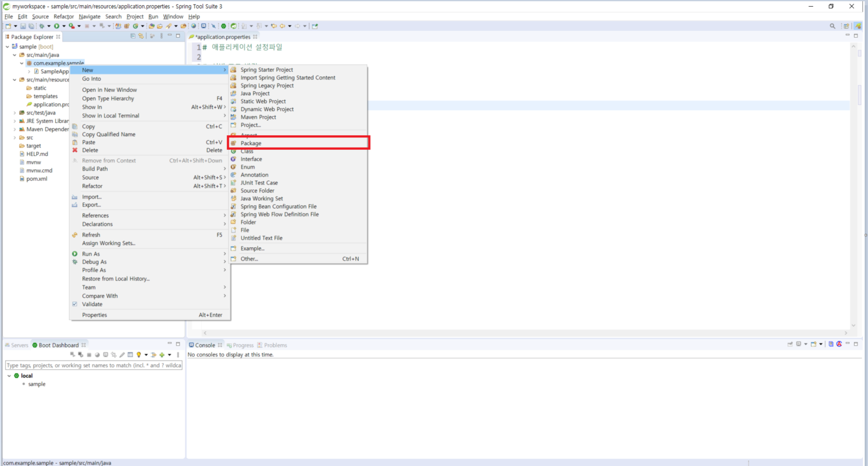Image resolution: width=868 pixels, height=466 pixels.
Task: Maximize the Console view
Action: click(856, 344)
